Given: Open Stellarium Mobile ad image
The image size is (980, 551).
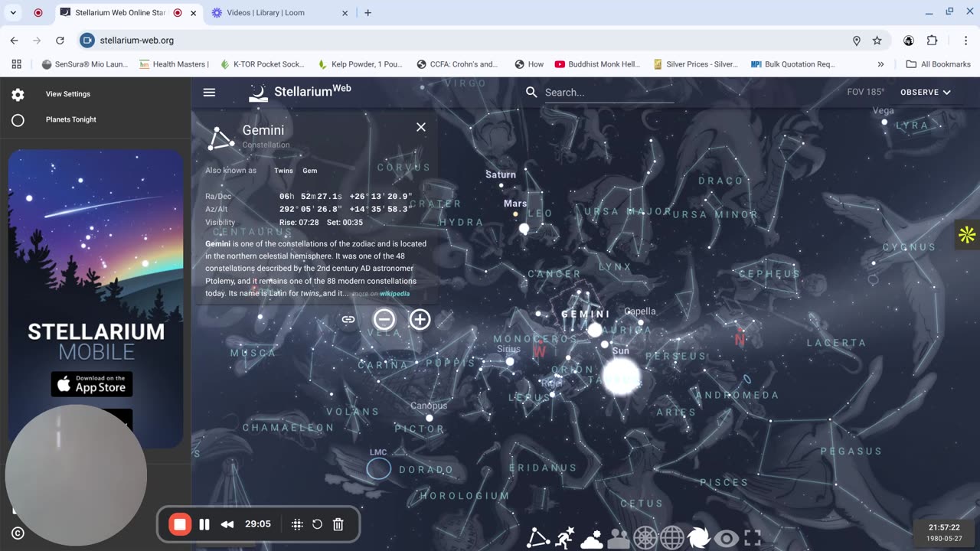Looking at the screenshot, I should coord(96,298).
